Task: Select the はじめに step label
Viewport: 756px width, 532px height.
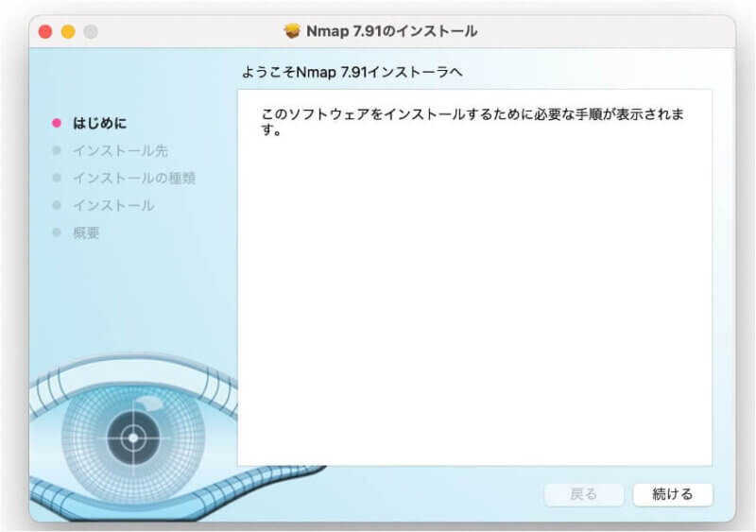Action: coord(99,123)
